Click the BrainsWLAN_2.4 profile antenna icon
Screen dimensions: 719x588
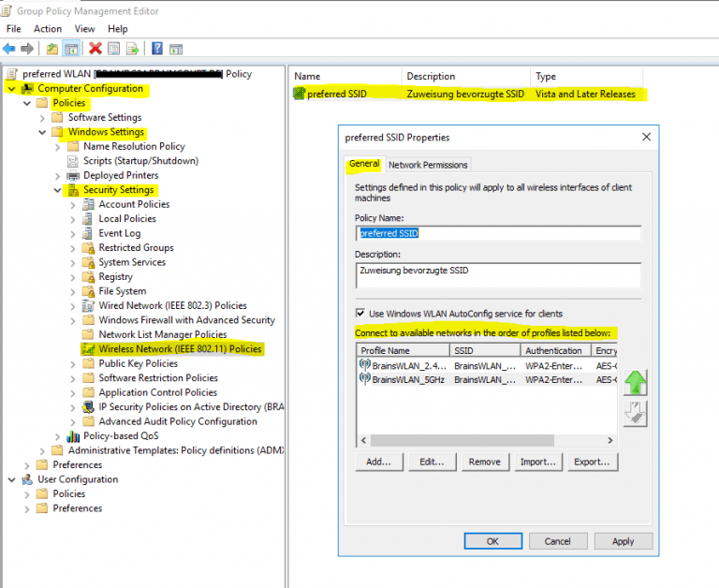click(365, 365)
